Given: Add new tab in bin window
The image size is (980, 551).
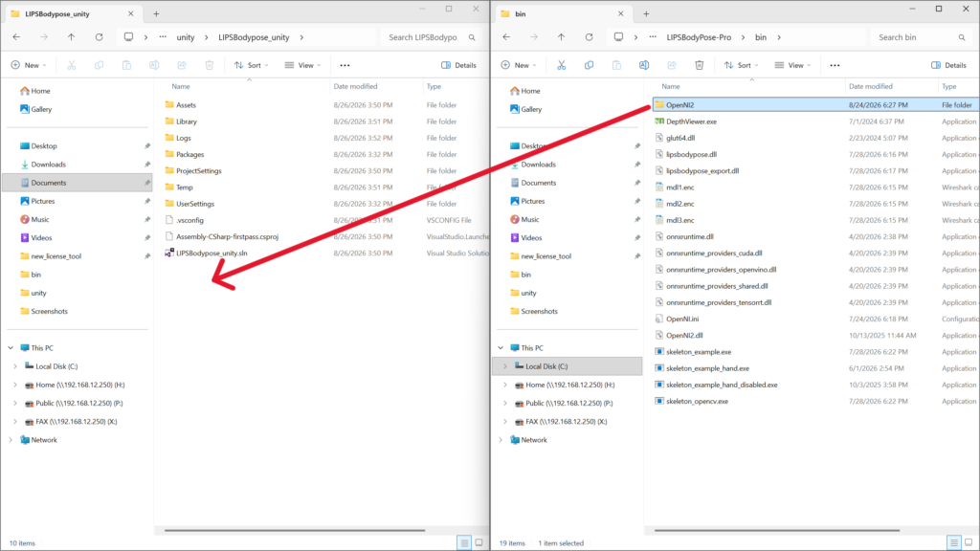Looking at the screenshot, I should (x=646, y=13).
